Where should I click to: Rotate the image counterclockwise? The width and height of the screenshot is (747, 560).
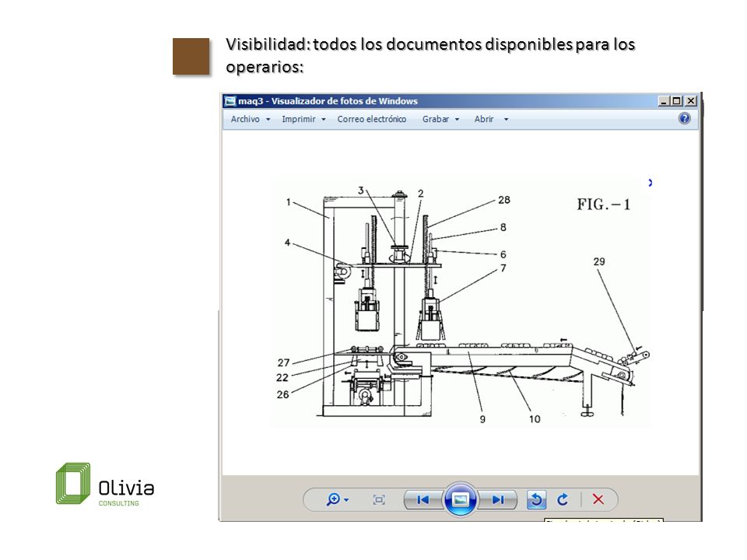pos(536,499)
